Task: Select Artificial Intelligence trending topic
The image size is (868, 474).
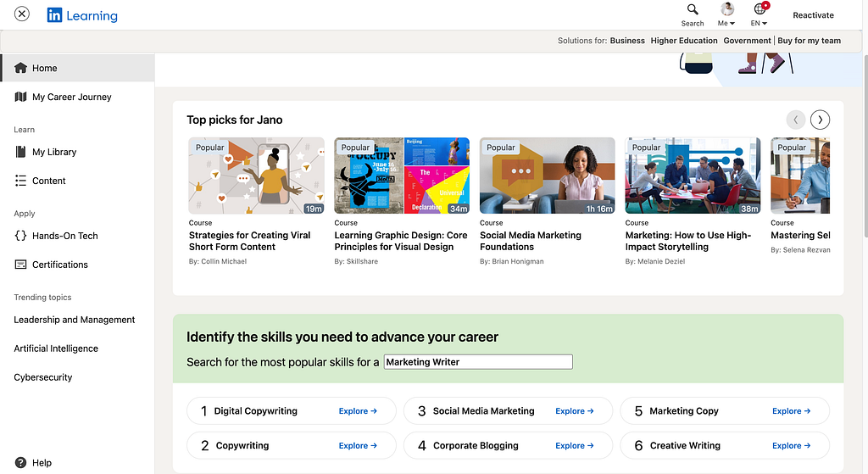Action: [56, 349]
